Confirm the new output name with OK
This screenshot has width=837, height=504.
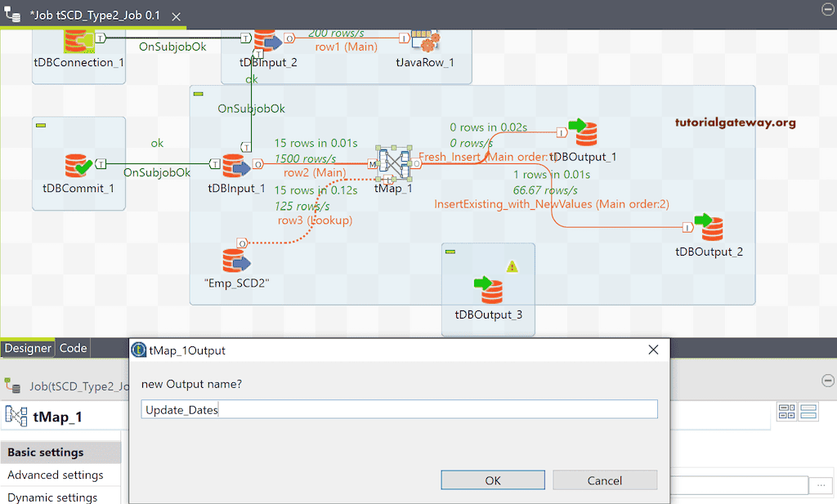[x=492, y=480]
